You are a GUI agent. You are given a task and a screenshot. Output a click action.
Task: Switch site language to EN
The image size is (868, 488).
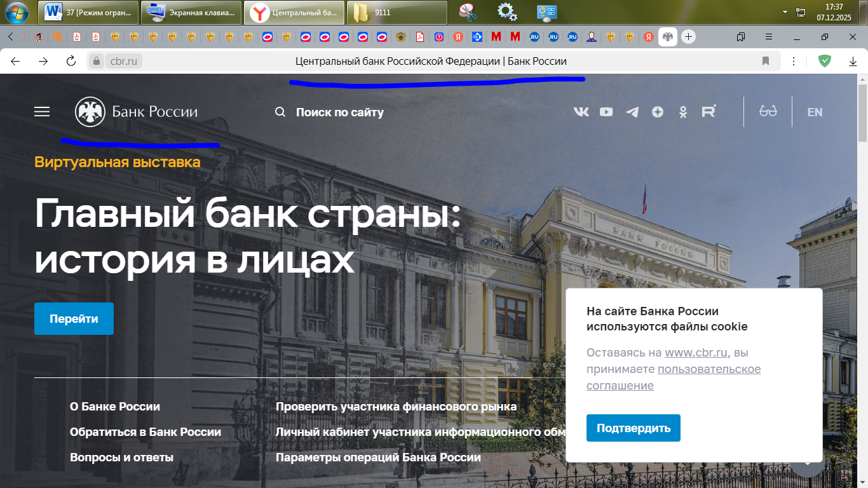pos(814,112)
